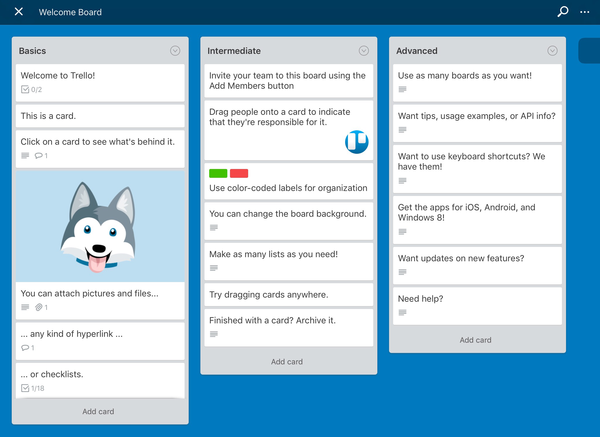Image resolution: width=600 pixels, height=437 pixels.
Task: Click the description icon on the attach pictures card
Action: [x=25, y=307]
